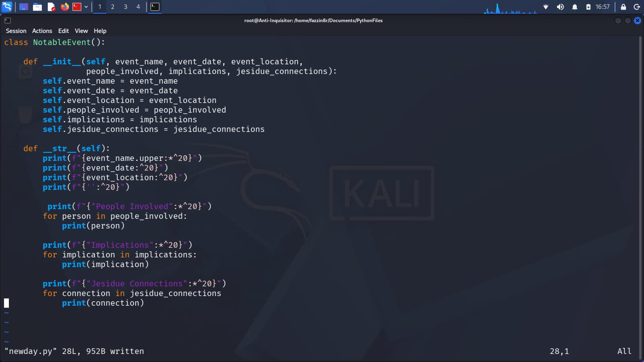
Task: Open the Session menu
Action: (16, 31)
